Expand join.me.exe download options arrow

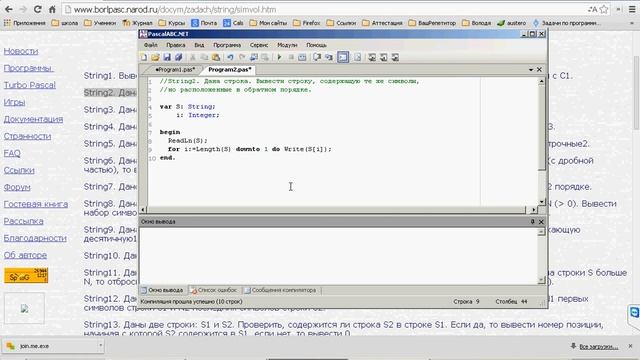click(x=100, y=346)
